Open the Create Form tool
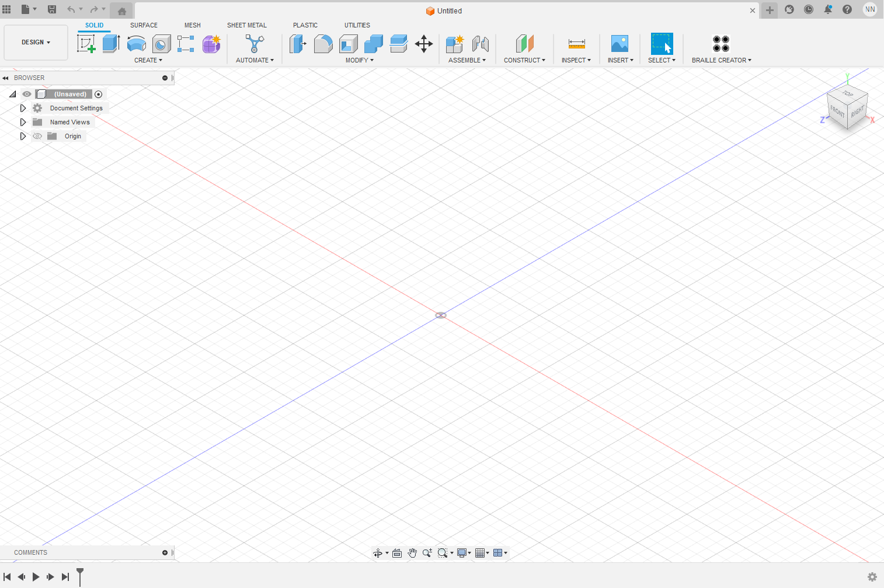This screenshot has height=588, width=884. coord(211,44)
